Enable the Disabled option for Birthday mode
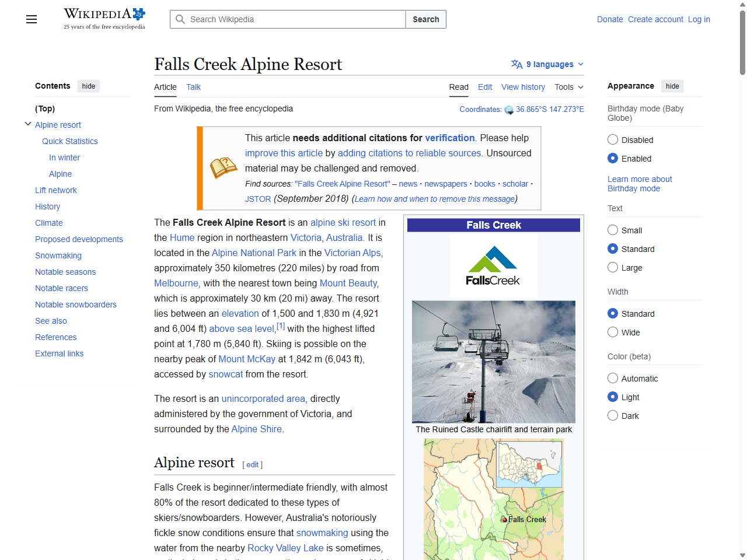This screenshot has height=560, width=747. tap(613, 139)
